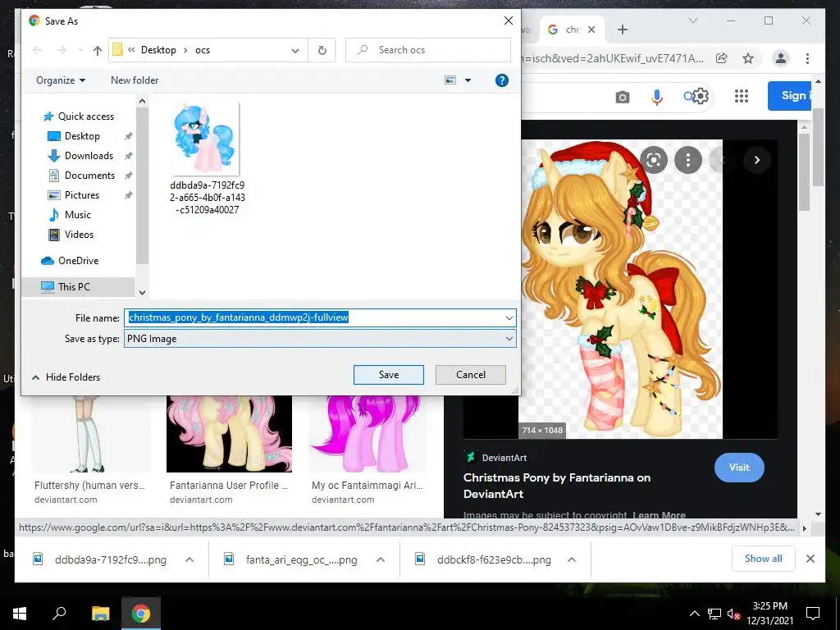Bookmark this page with the star icon
This screenshot has width=840, height=630.
pyautogui.click(x=748, y=58)
